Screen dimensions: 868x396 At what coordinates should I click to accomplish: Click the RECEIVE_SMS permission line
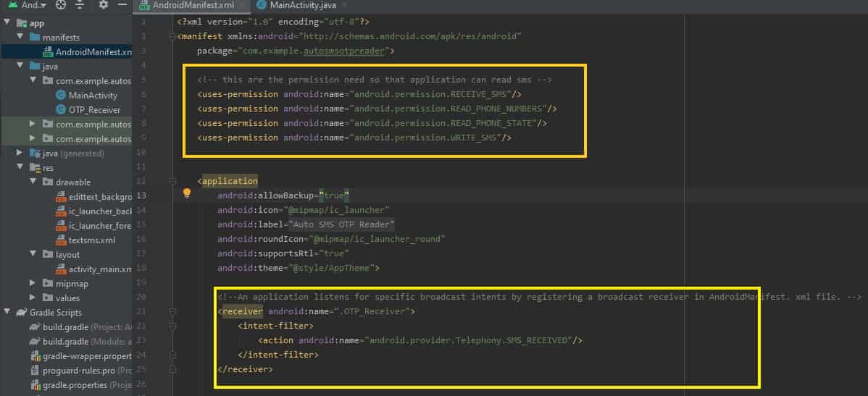coord(359,94)
